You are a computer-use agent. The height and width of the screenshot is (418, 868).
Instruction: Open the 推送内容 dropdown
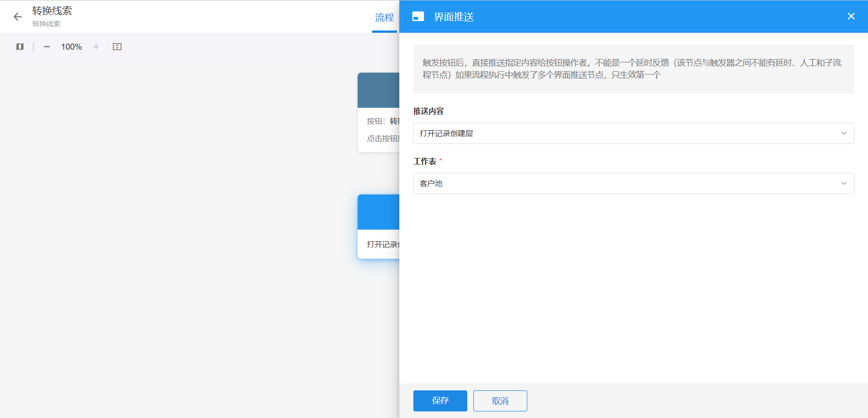pos(633,134)
